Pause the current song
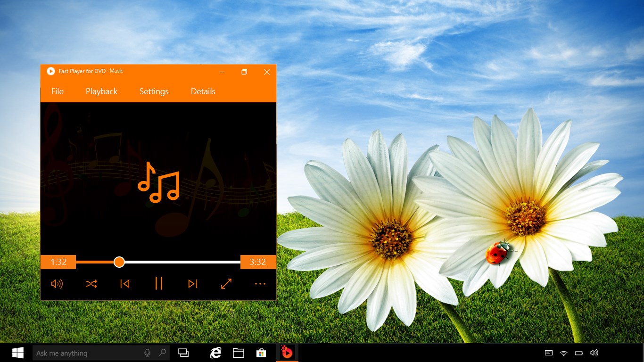The height and width of the screenshot is (362, 644). pos(159,283)
